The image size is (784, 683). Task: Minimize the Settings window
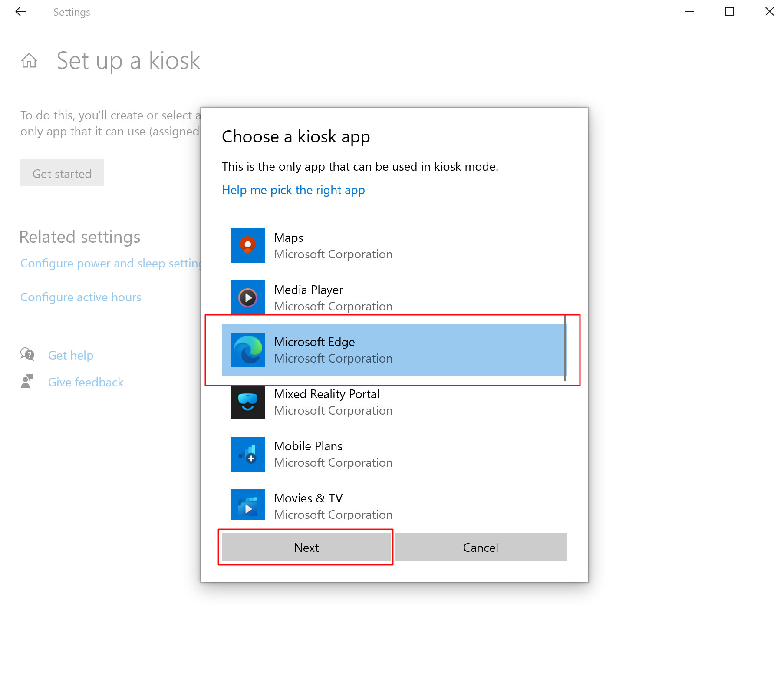tap(690, 12)
